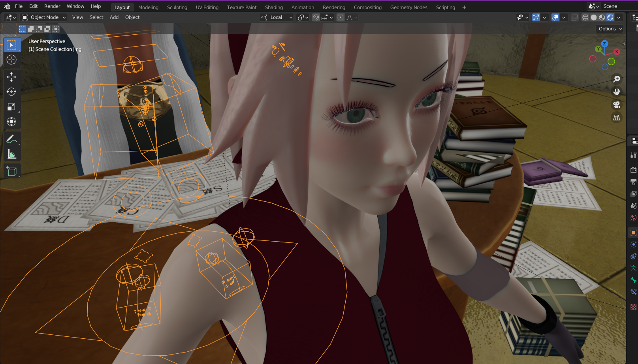Open the Physics properties tab
This screenshot has width=638, height=364.
(633, 244)
